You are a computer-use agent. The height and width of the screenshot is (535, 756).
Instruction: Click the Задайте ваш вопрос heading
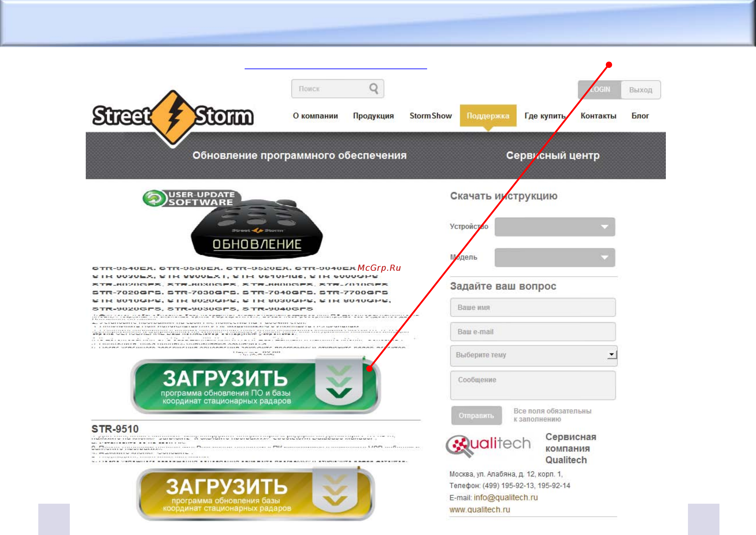click(503, 286)
